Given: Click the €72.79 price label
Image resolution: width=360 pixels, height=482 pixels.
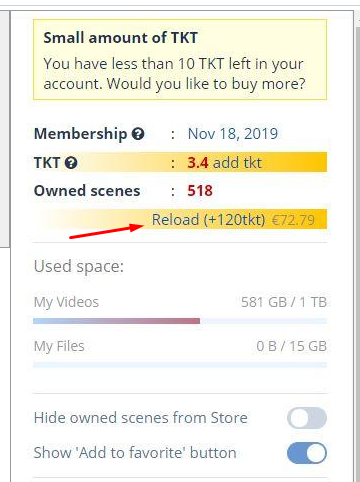Looking at the screenshot, I should pos(293,220).
